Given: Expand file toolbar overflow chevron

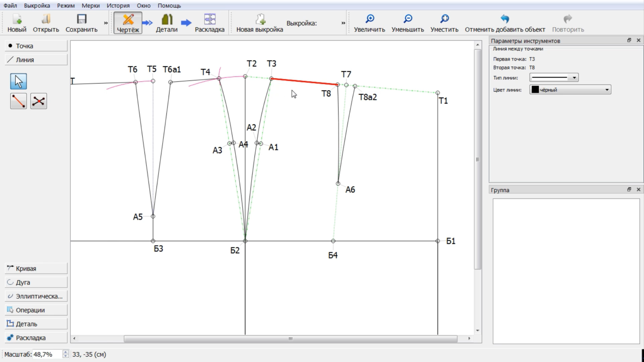Looking at the screenshot, I should click(x=106, y=23).
